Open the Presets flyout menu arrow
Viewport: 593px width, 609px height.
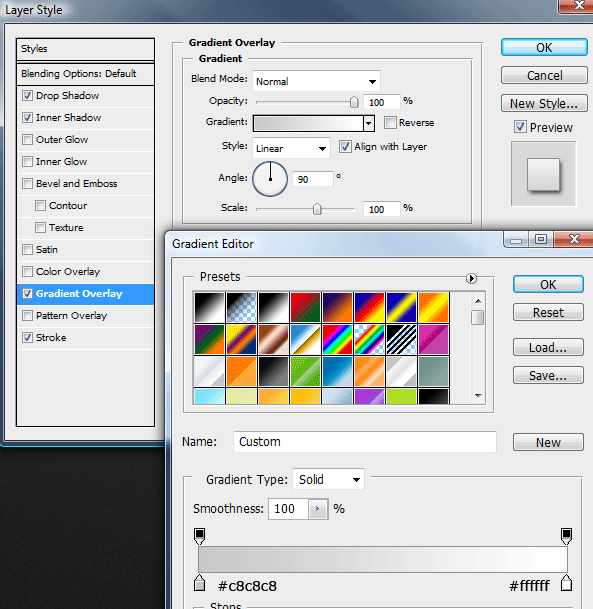click(471, 278)
